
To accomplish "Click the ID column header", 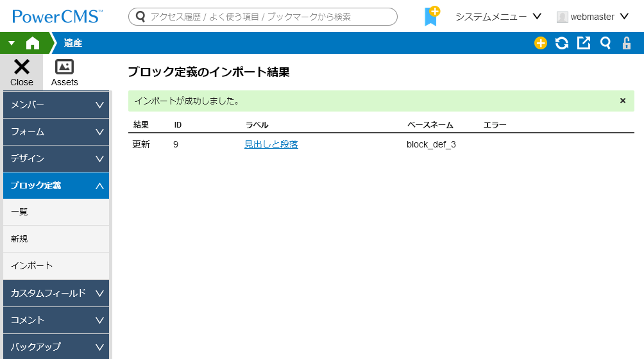I will (x=178, y=125).
